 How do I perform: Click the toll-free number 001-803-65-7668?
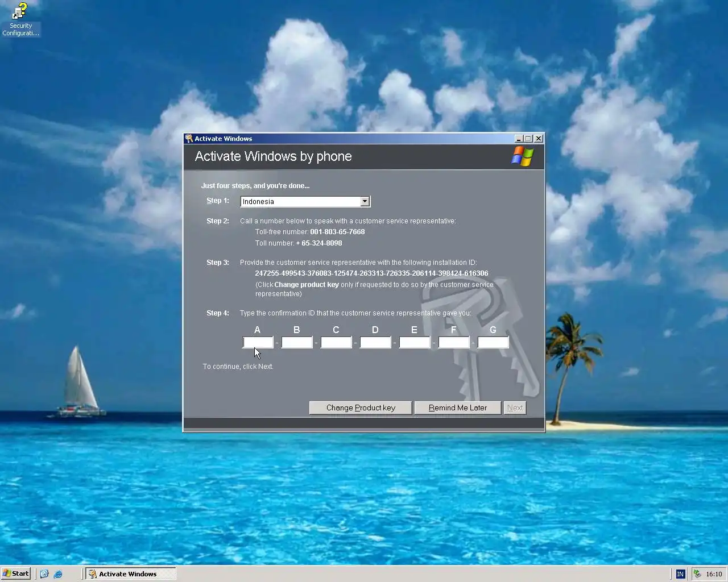pos(337,232)
